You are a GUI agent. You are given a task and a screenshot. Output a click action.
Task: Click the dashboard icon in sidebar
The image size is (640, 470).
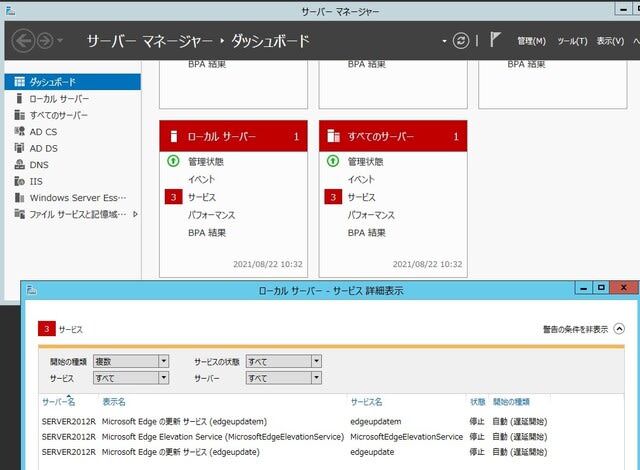click(19, 82)
